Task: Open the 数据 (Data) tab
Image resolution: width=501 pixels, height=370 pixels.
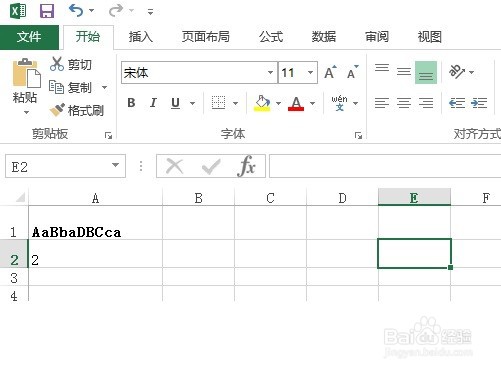Action: click(x=323, y=37)
